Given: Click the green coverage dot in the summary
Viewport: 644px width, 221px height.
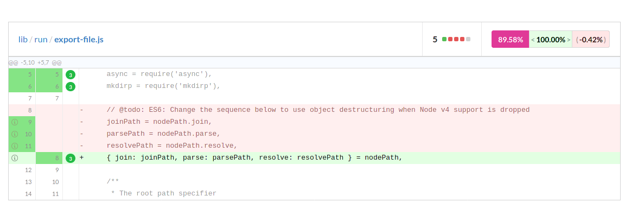Looking at the screenshot, I should [x=444, y=40].
